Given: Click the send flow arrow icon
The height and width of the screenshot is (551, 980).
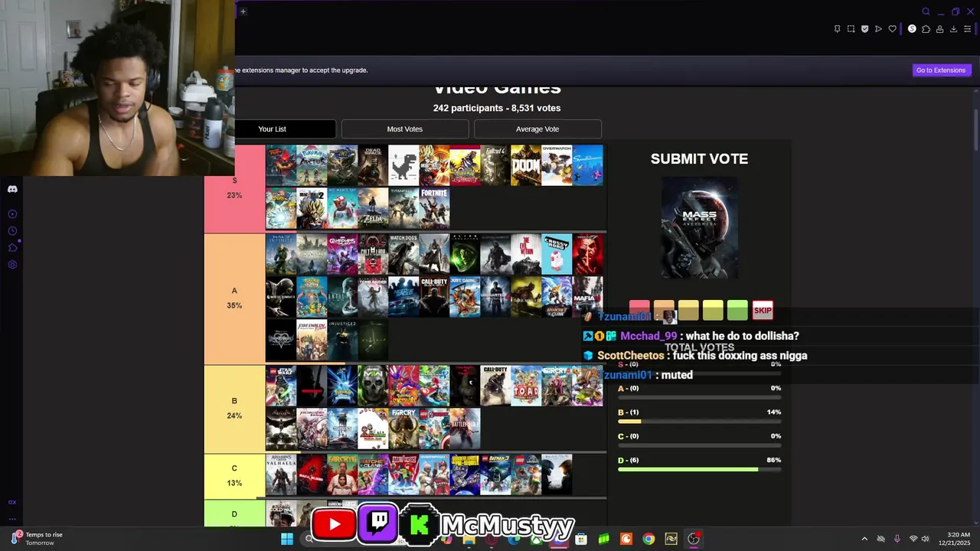Looking at the screenshot, I should 878,29.
